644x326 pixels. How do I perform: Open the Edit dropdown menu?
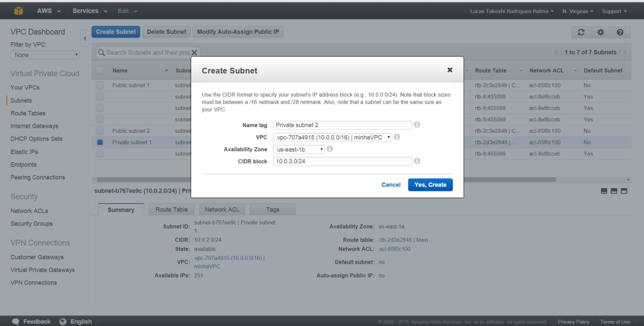tap(127, 11)
